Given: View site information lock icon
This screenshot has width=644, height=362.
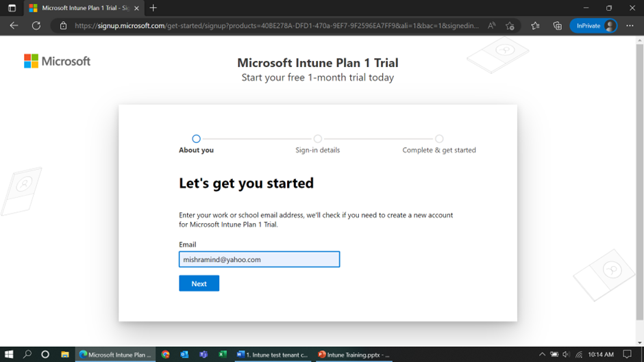Looking at the screenshot, I should coord(63,25).
